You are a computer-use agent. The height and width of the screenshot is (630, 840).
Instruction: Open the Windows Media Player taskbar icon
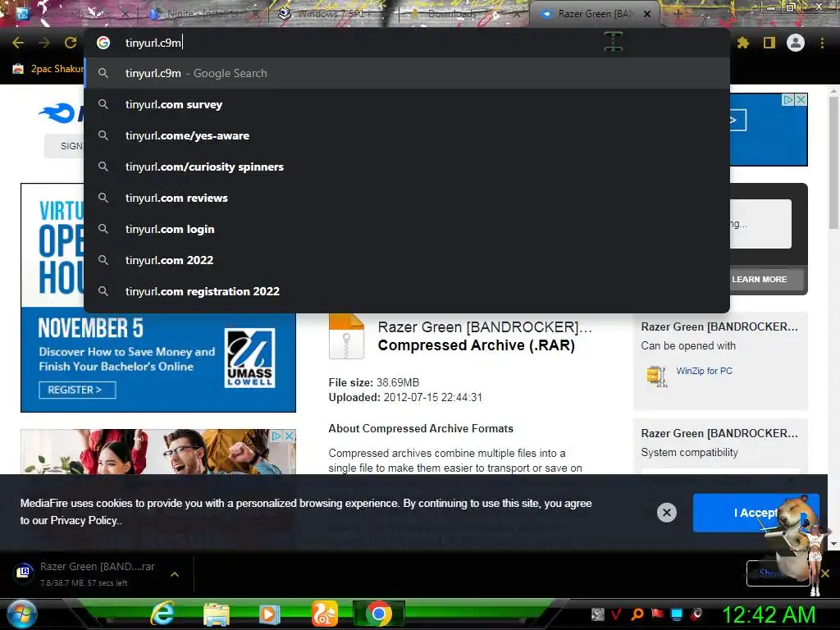point(269,614)
